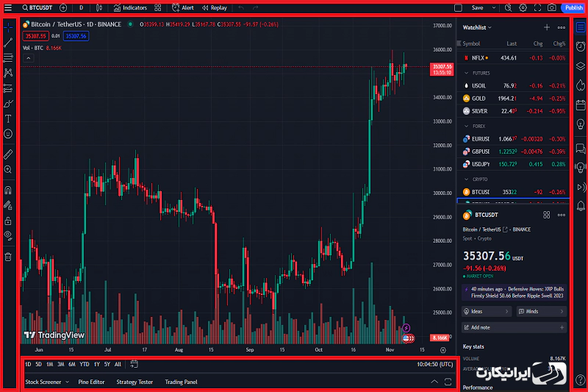Start bar Replay mode
The image size is (588, 392).
pos(215,8)
